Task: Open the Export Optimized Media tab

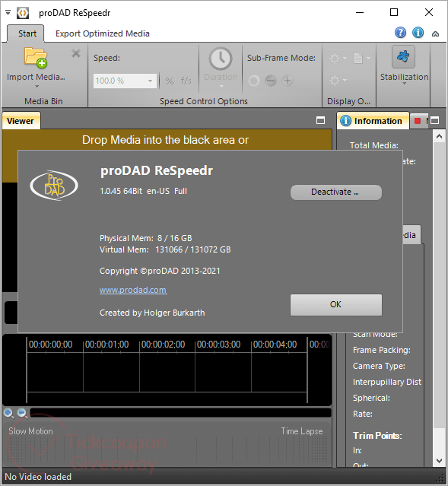Action: [x=103, y=33]
